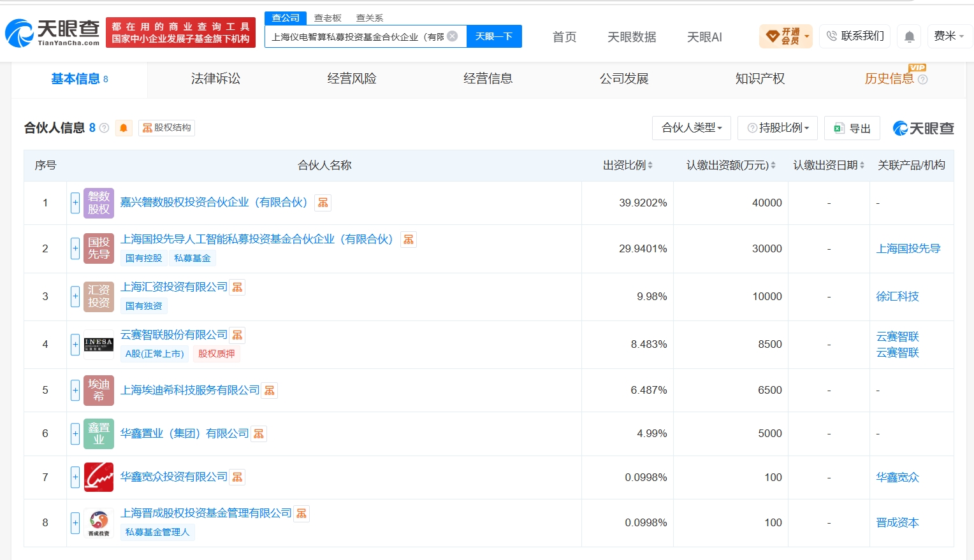Open equity structure icon for 华鑫置业（集团）有限公司

(x=259, y=434)
